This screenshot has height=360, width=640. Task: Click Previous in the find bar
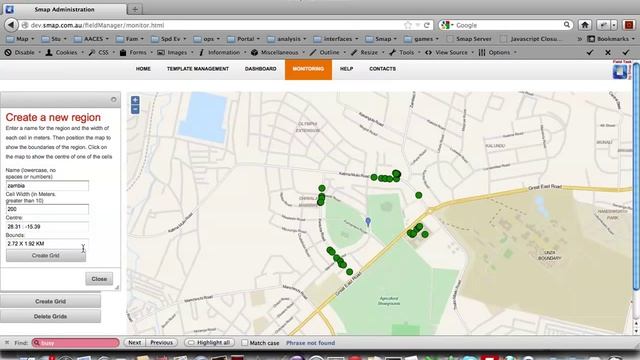(x=162, y=343)
